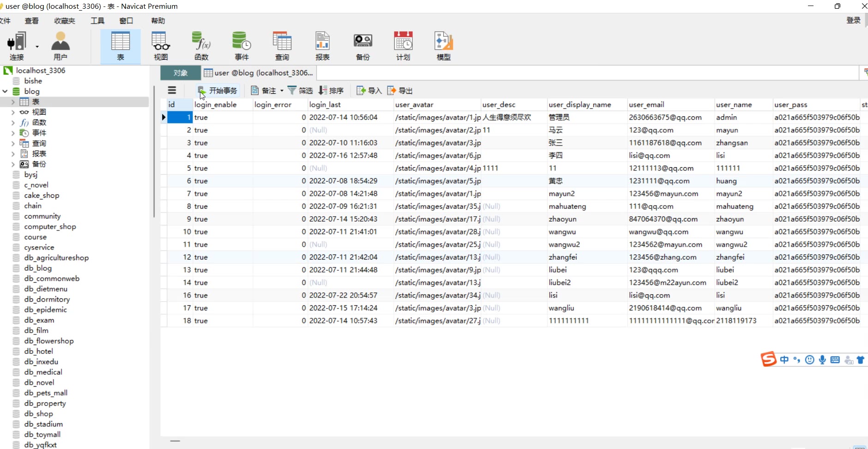Image resolution: width=868 pixels, height=449 pixels.
Task: Open the 工具 menu
Action: (x=97, y=21)
